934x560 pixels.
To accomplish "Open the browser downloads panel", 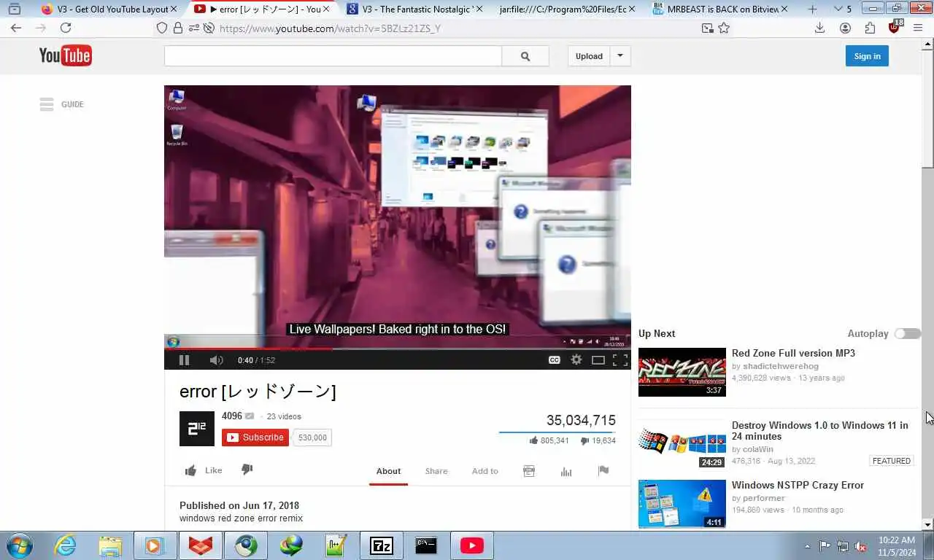I will (x=819, y=28).
